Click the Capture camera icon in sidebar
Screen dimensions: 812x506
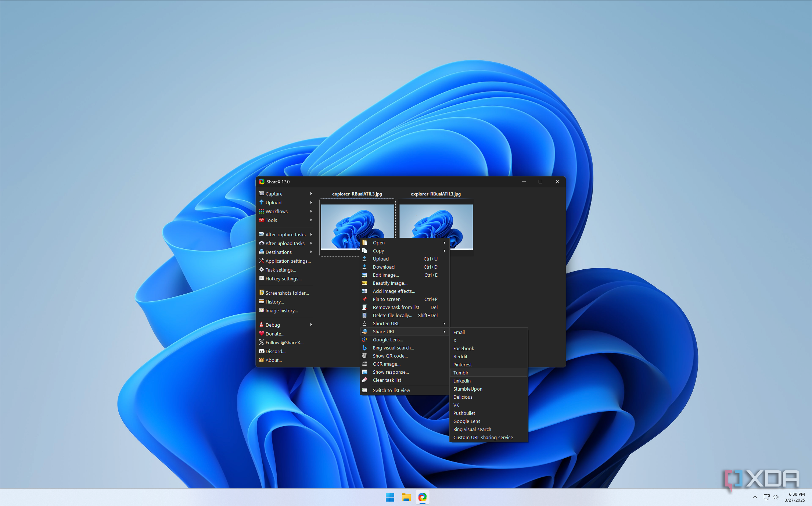click(262, 194)
